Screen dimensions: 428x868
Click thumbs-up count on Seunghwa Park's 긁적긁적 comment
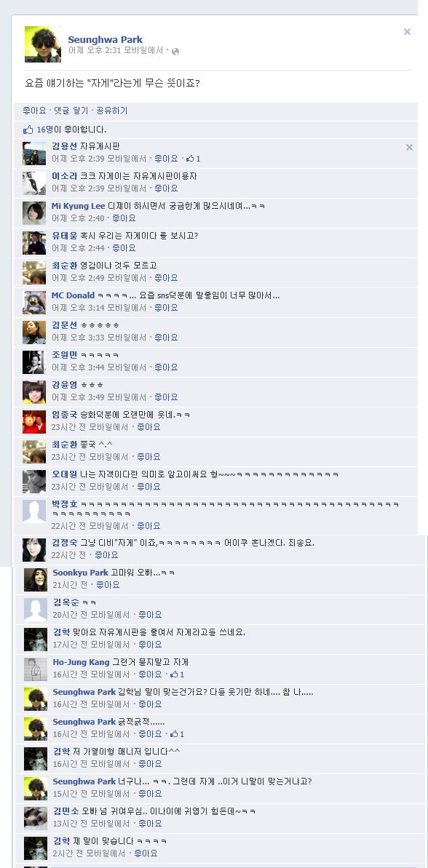pyautogui.click(x=177, y=735)
